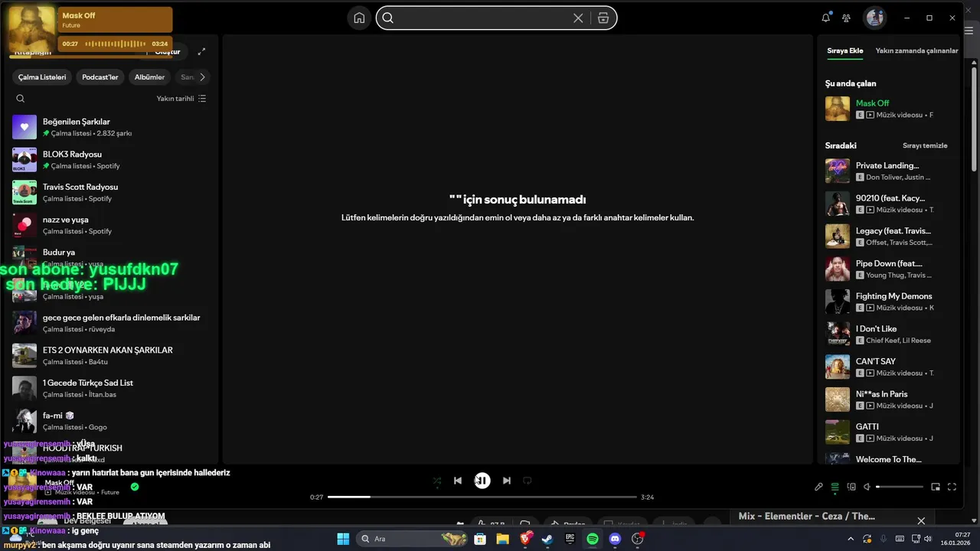Viewport: 980px width, 551px height.
Task: Open BLOK3 Radyosu playlist
Action: pos(109,160)
